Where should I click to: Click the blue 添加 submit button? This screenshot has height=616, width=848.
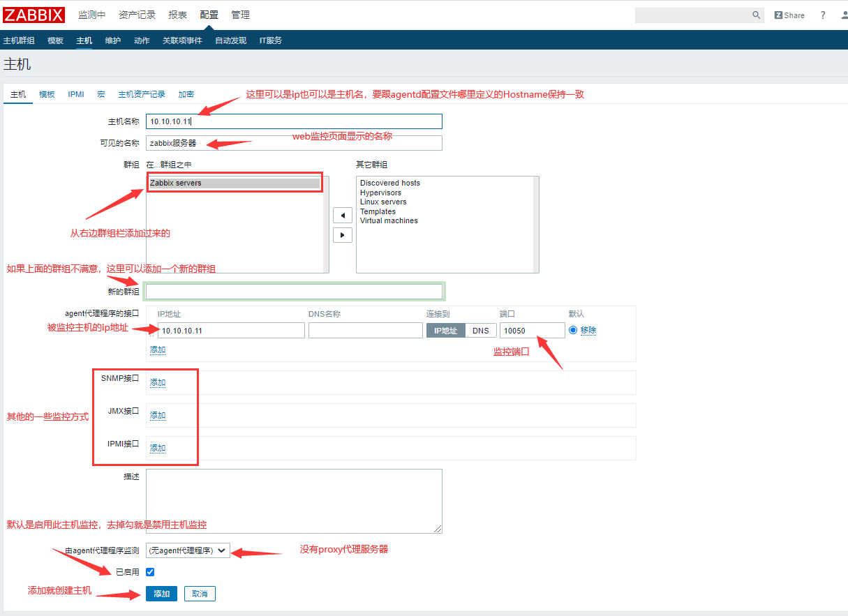161,594
